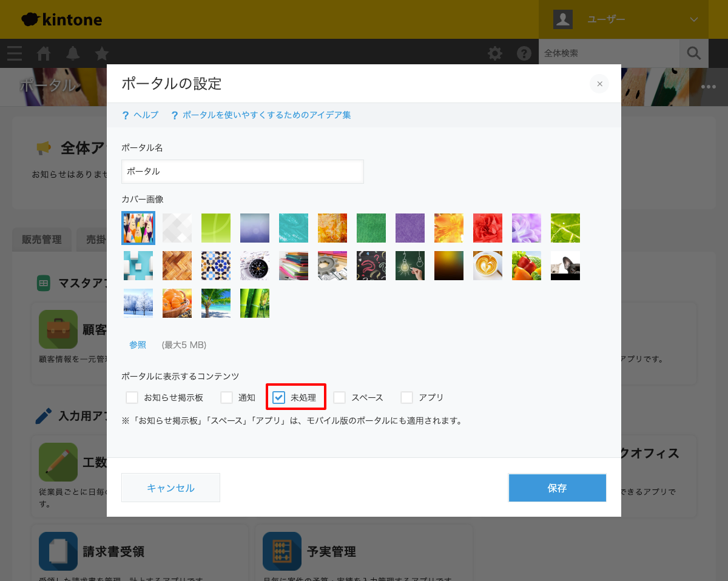Switch to the 販売管理 tab
Image resolution: width=728 pixels, height=581 pixels.
41,240
